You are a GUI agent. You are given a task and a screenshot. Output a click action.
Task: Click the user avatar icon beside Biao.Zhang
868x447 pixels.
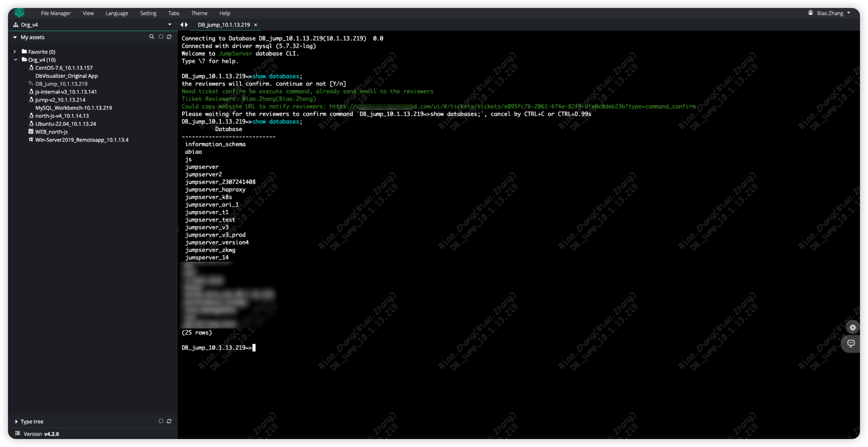811,13
